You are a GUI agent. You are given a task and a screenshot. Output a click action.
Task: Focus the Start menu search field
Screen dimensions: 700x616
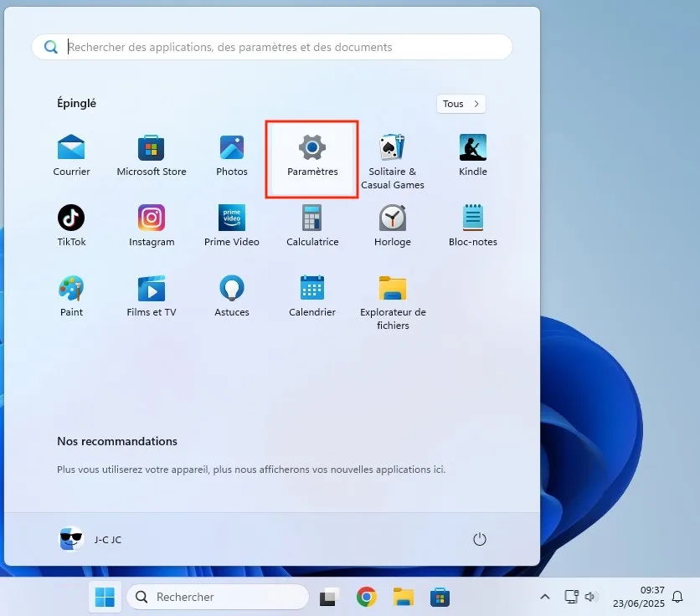point(272,47)
